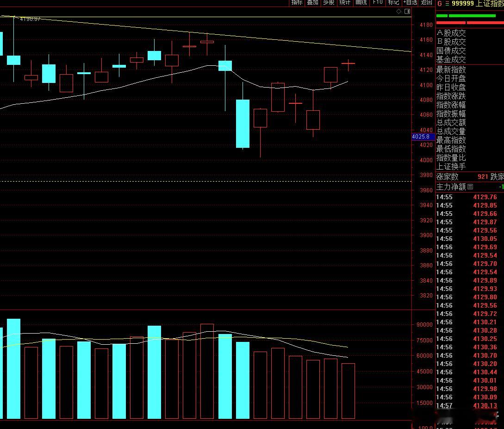This screenshot has width=504, height=429.
Task: Click the 指数涨幅 label
Action: 451,105
